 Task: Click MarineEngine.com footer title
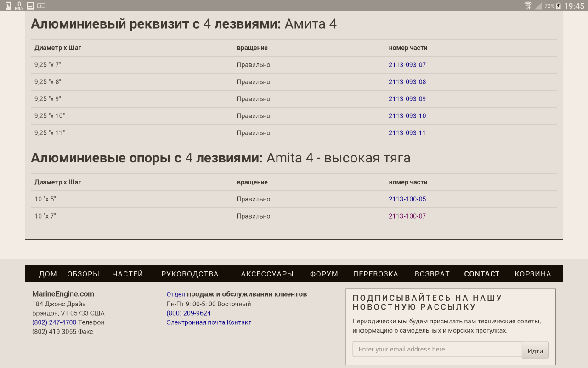pyautogui.click(x=63, y=294)
